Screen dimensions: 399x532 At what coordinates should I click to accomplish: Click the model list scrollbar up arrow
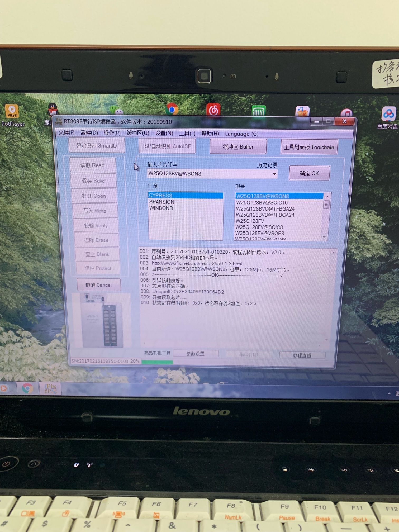click(x=327, y=197)
